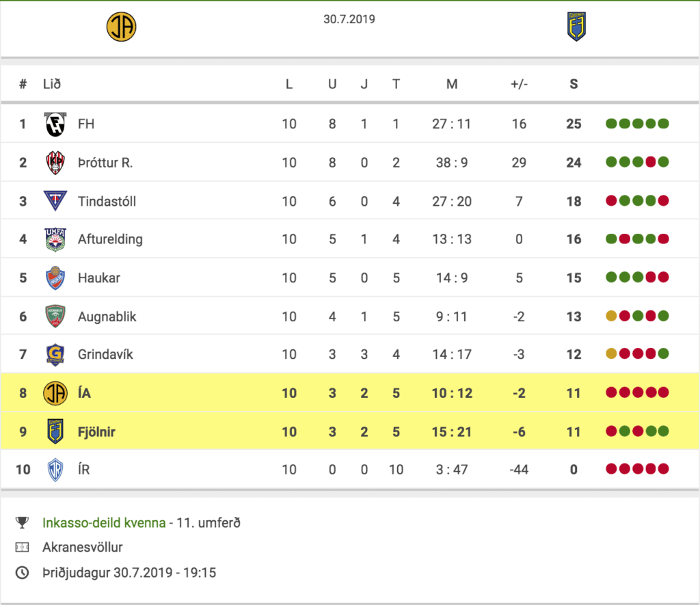The image size is (700, 605).
Task: Click the FH team logo in the table
Action: click(55, 124)
